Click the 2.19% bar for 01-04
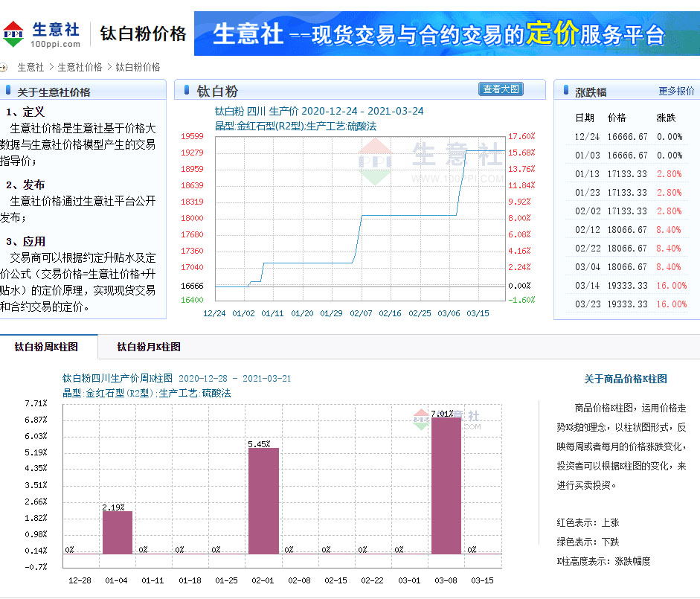Screen dimensions: 700x599 coord(118,533)
